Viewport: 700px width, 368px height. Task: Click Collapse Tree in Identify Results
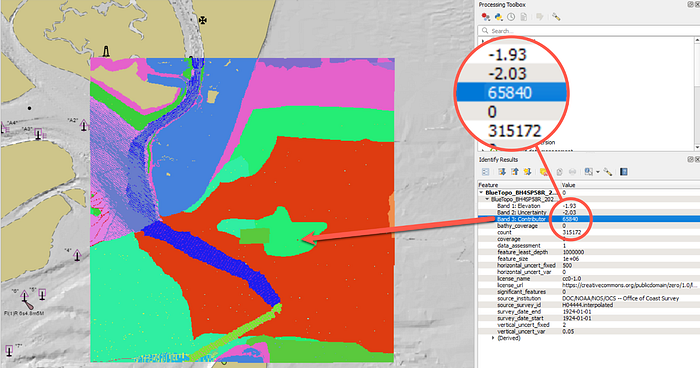(515, 172)
